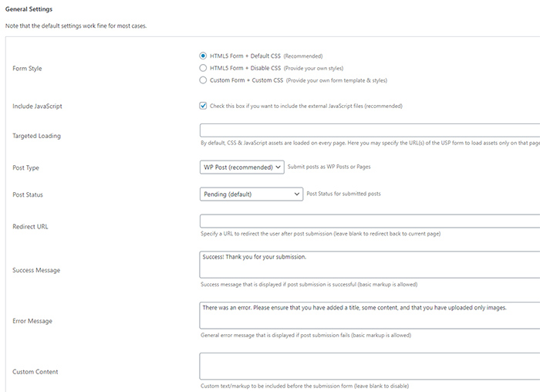The width and height of the screenshot is (540, 392).
Task: Click the Post Status setting label
Action: [28, 194]
